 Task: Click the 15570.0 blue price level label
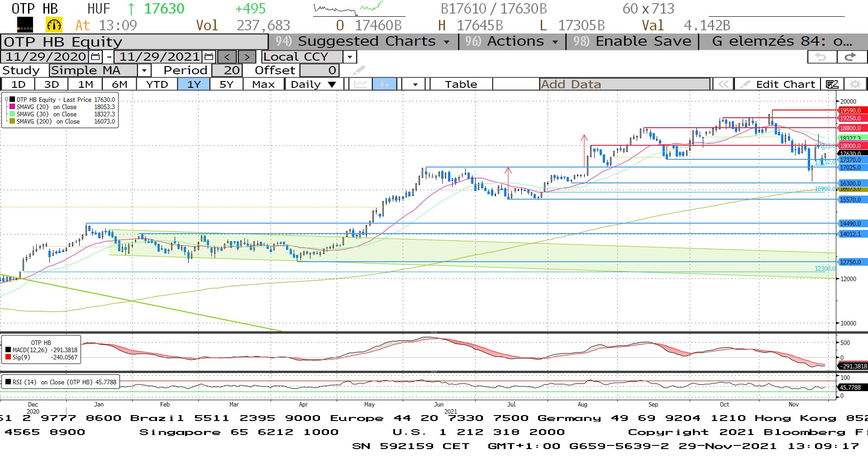pos(853,200)
